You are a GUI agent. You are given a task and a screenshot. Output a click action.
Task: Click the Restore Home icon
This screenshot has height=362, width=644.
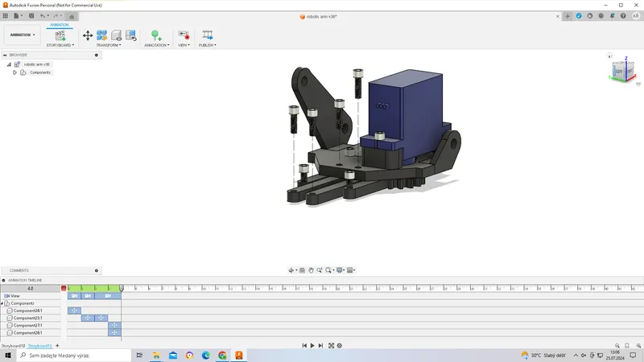click(131, 35)
